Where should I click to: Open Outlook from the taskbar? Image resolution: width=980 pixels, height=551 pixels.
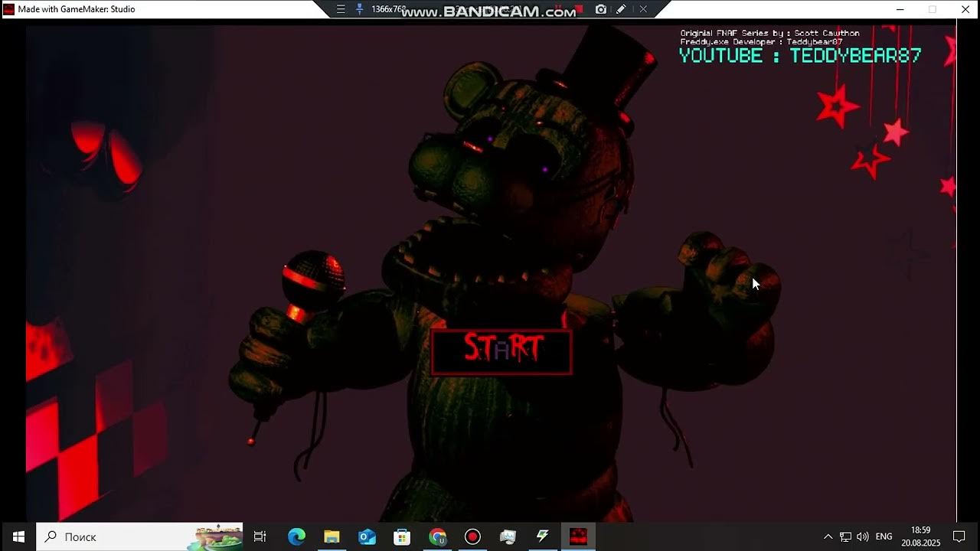point(367,536)
